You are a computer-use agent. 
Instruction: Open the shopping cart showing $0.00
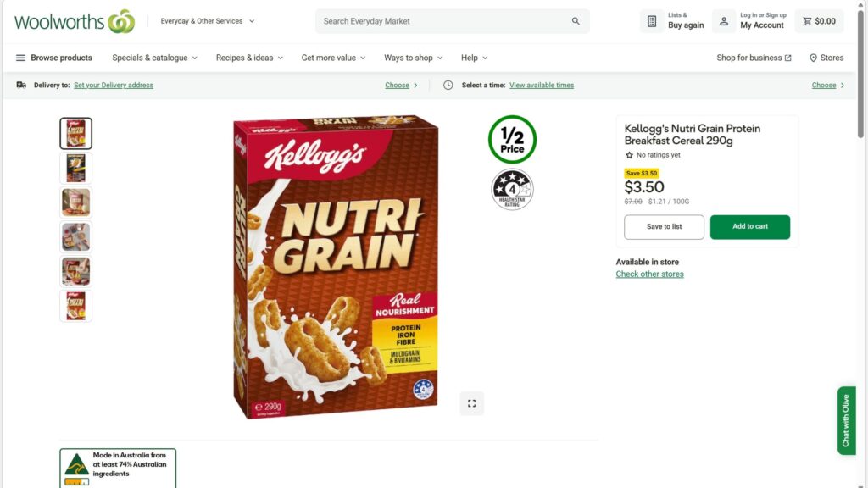coord(819,21)
